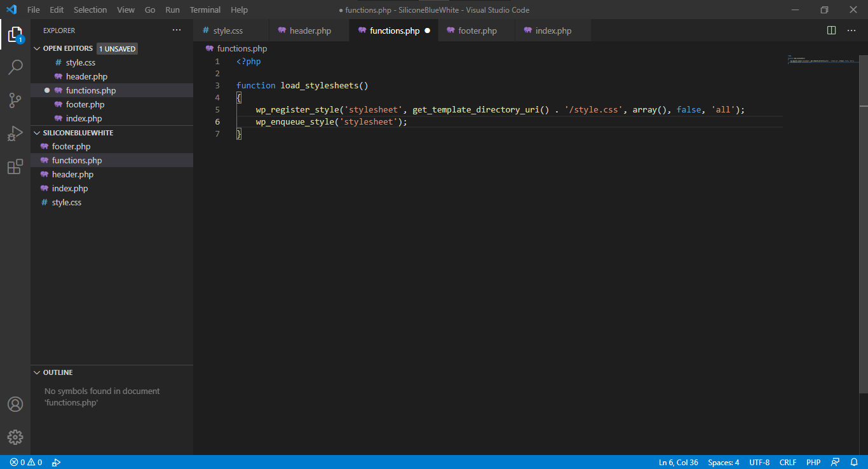
Task: Open the Run menu
Action: click(172, 10)
